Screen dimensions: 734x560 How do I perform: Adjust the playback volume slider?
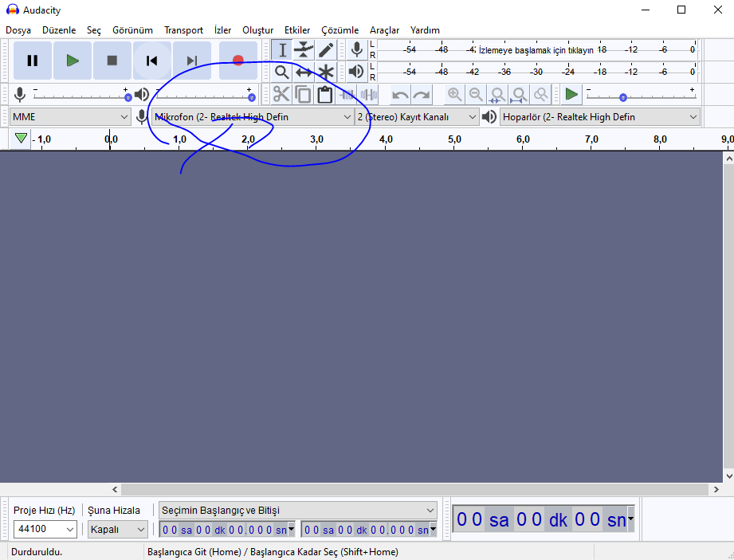[205, 97]
